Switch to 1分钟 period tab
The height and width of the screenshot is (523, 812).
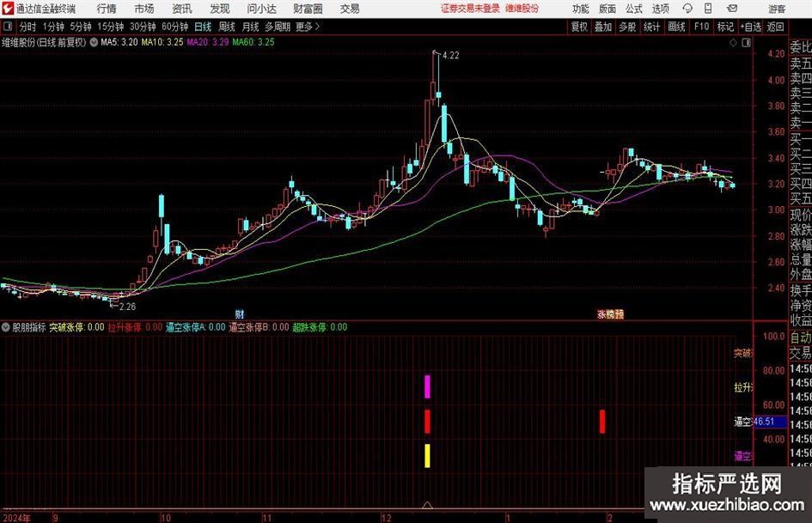coord(53,27)
